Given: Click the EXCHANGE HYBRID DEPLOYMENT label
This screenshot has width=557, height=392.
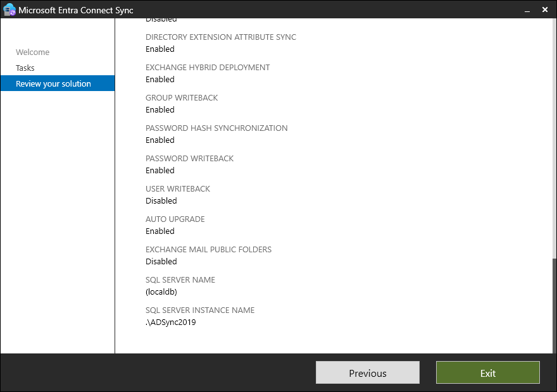Looking at the screenshot, I should (x=208, y=68).
